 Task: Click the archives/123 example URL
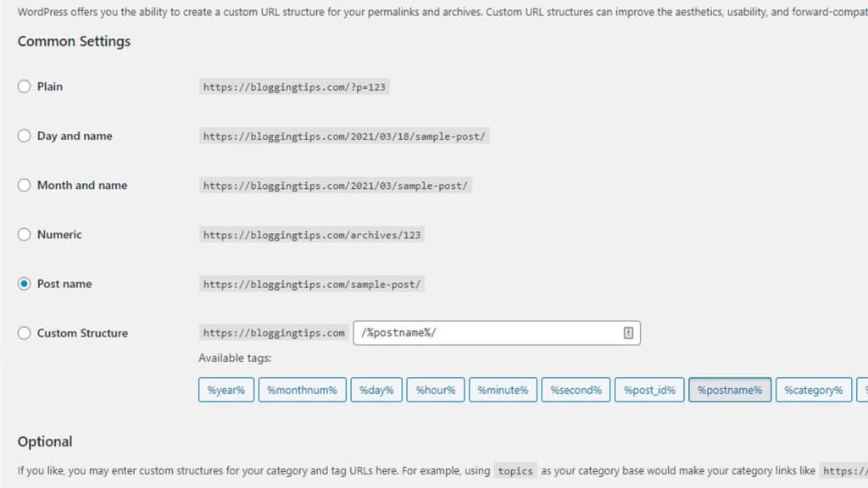point(312,235)
